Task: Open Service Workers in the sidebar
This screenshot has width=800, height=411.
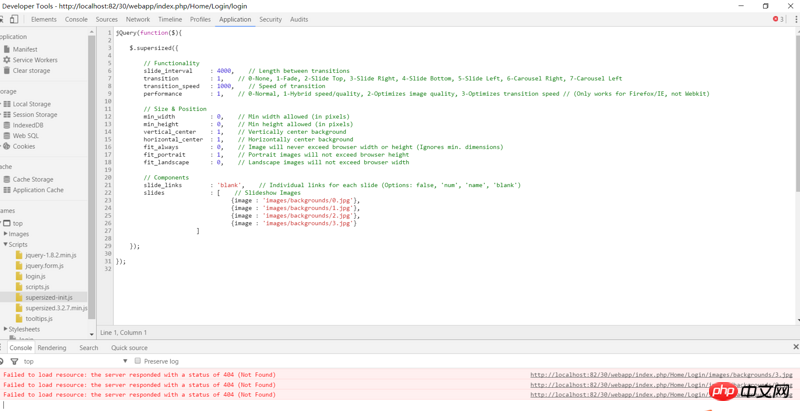Action: 34,60
